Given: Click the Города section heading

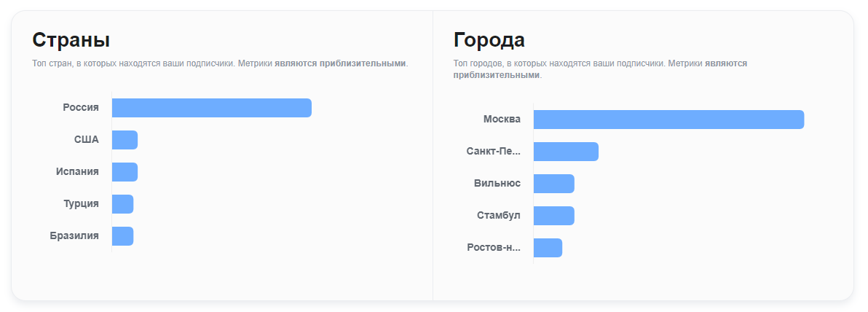Looking at the screenshot, I should coord(489,39).
